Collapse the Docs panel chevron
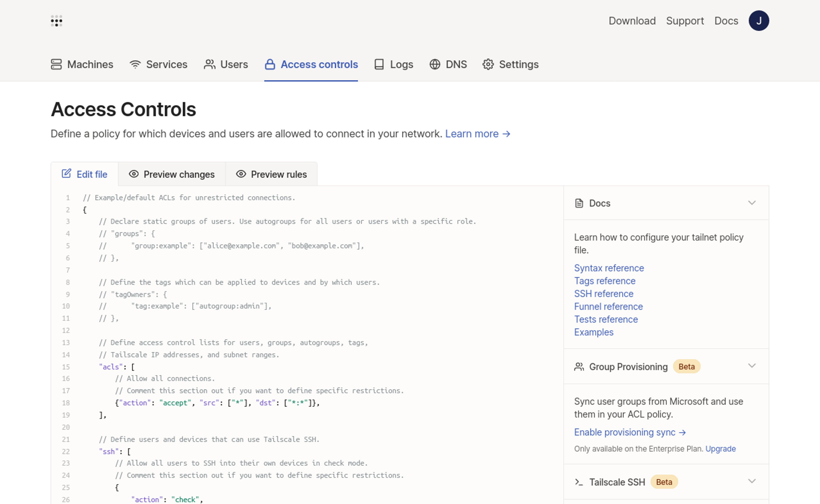The width and height of the screenshot is (820, 504). (752, 203)
